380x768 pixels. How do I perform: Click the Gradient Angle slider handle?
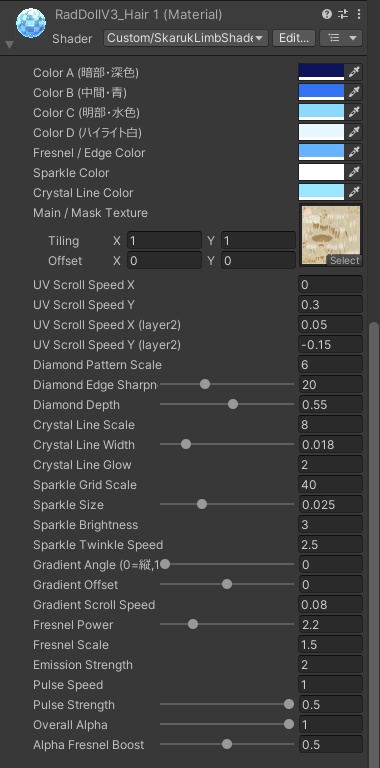tap(165, 564)
